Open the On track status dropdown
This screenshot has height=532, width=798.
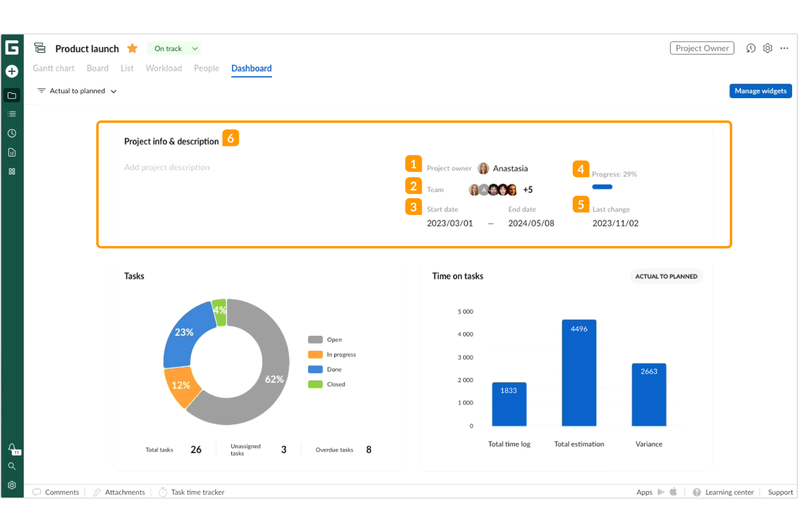pos(174,48)
